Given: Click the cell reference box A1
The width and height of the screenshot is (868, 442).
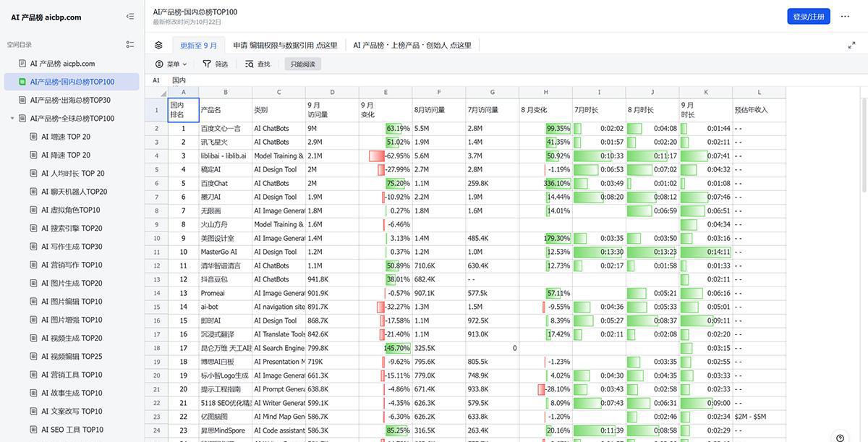Looking at the screenshot, I should (156, 80).
